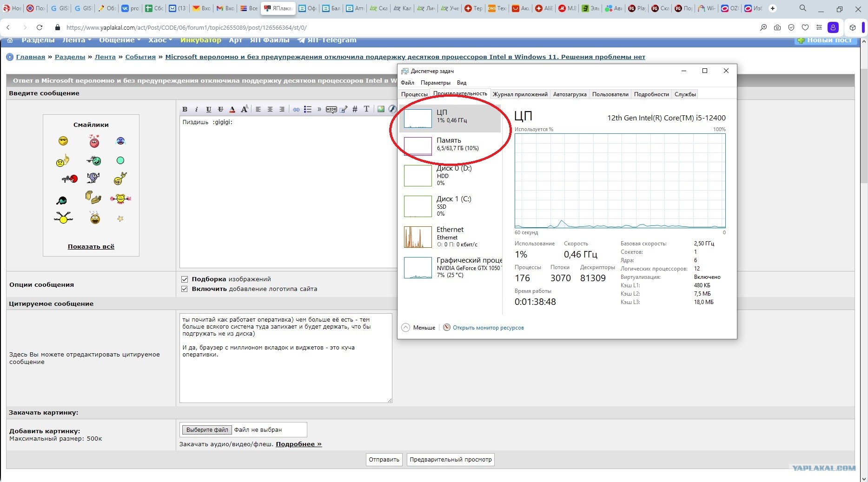868x482 pixels.
Task: Switch to the 'Подробности' tab
Action: [x=651, y=94]
